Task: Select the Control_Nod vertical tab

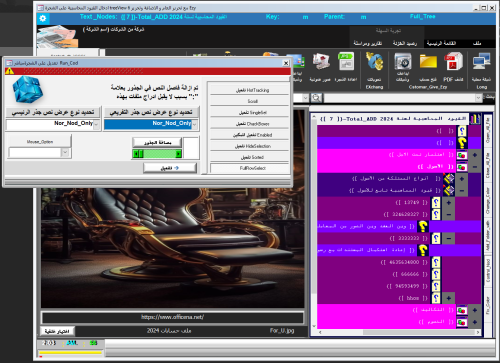Action: pyautogui.click(x=488, y=271)
